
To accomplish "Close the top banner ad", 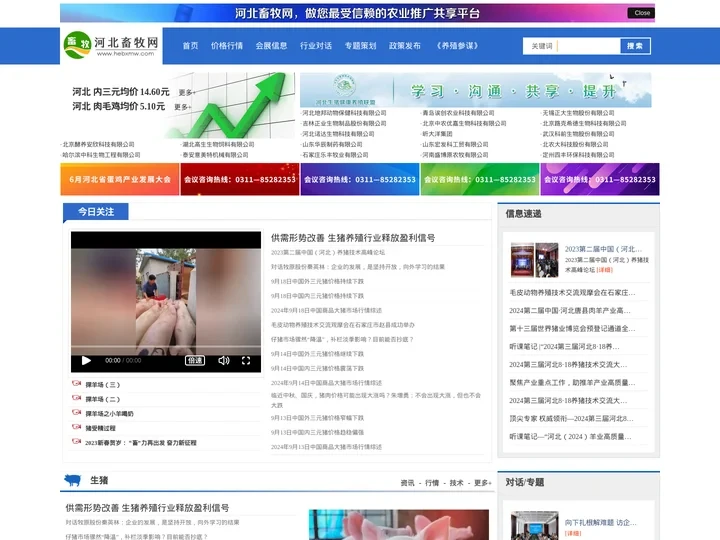I will 641,13.
